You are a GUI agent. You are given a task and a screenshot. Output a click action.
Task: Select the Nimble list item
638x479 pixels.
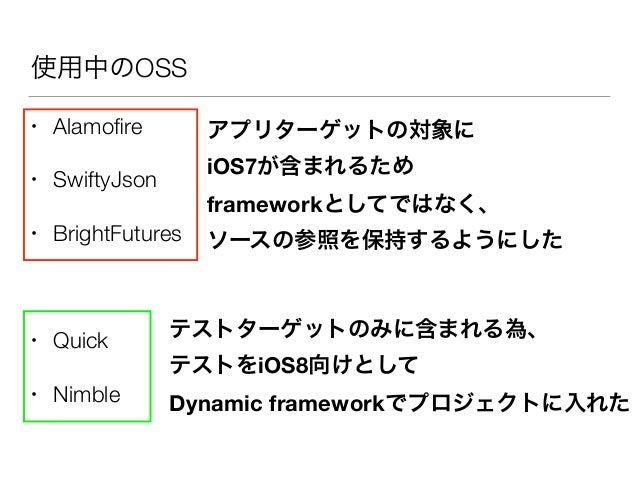pos(87,394)
